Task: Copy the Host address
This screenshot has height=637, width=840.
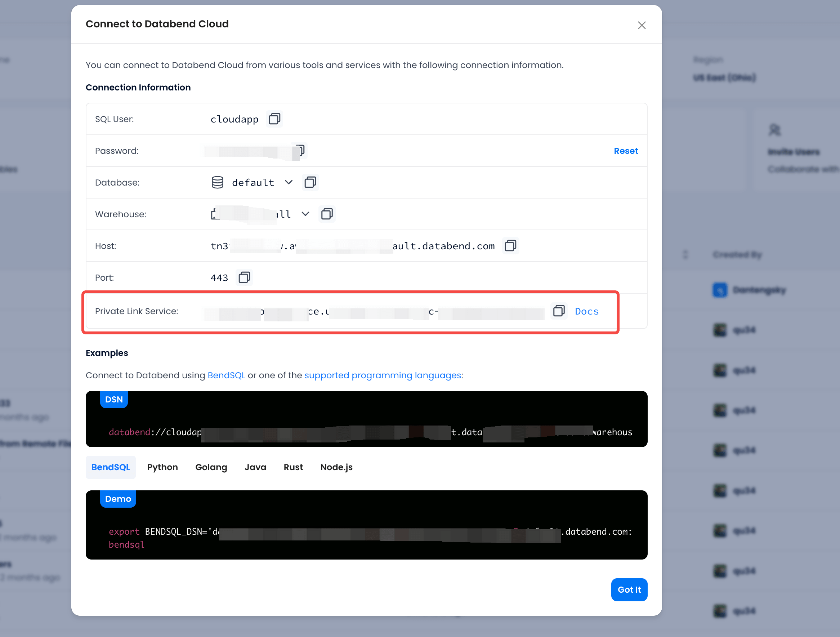Action: (510, 246)
